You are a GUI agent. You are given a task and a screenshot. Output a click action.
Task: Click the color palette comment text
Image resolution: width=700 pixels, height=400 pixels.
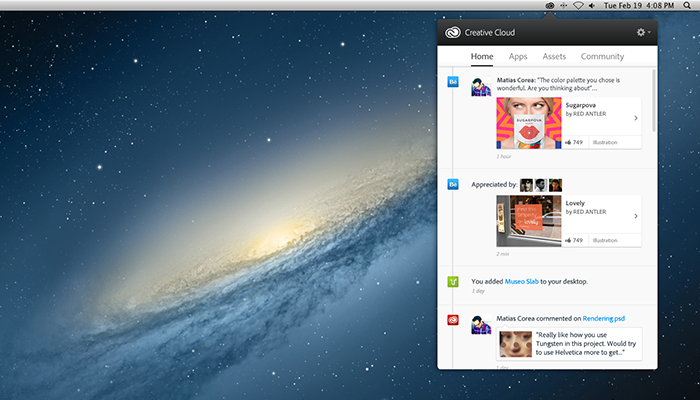click(x=558, y=84)
